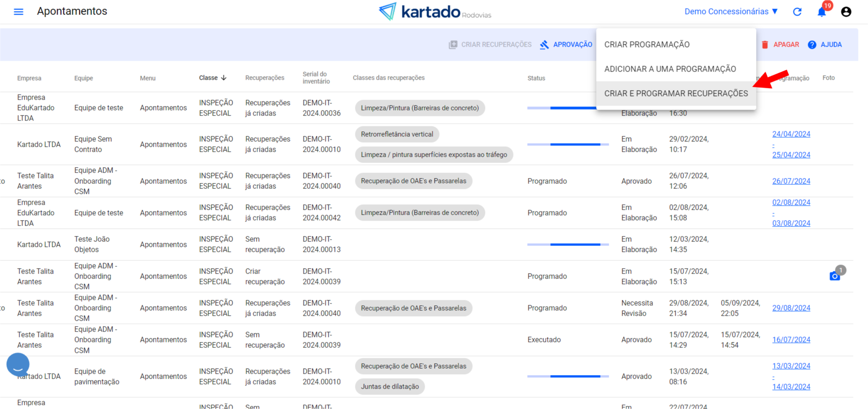Click the Retrorrefletância vertical chip
Screen dimensions: 868x409
click(397, 134)
